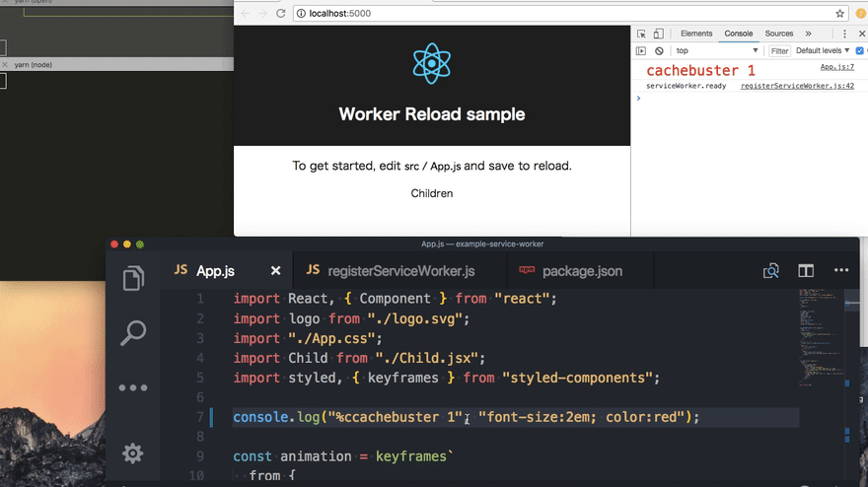Click the "./Child.jsx" import string
This screenshot has height=487, width=868.
[x=426, y=358]
